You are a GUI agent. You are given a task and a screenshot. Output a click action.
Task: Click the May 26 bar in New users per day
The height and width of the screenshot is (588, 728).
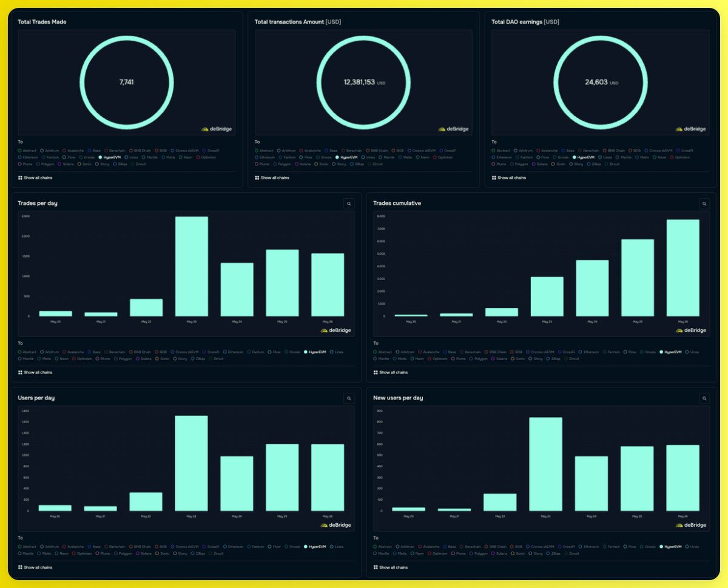682,478
